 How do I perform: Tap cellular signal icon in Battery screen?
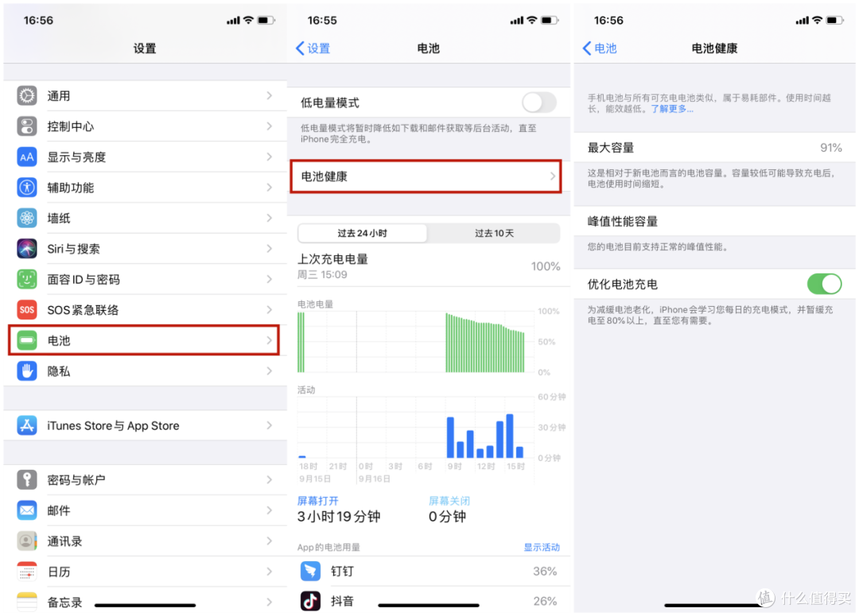click(x=517, y=20)
